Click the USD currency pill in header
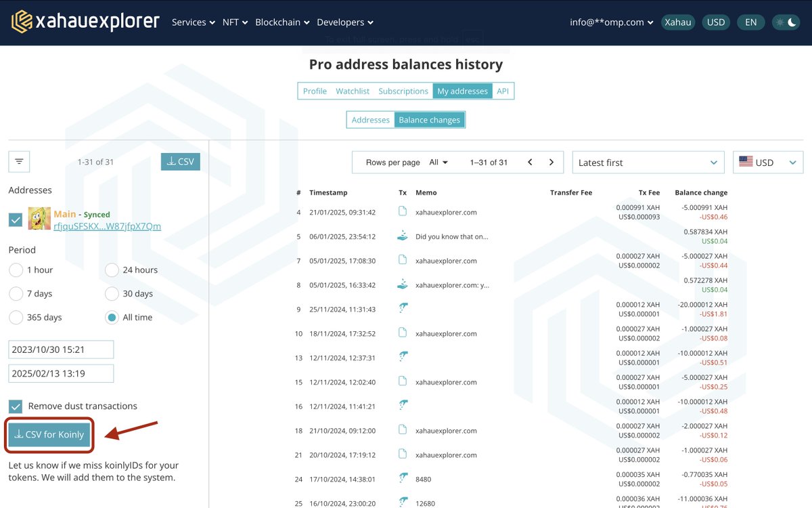 [x=716, y=22]
